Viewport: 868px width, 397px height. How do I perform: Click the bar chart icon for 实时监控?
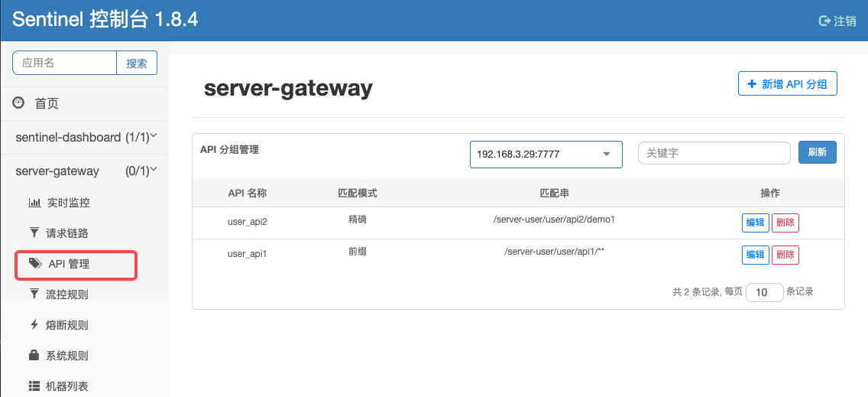point(34,203)
